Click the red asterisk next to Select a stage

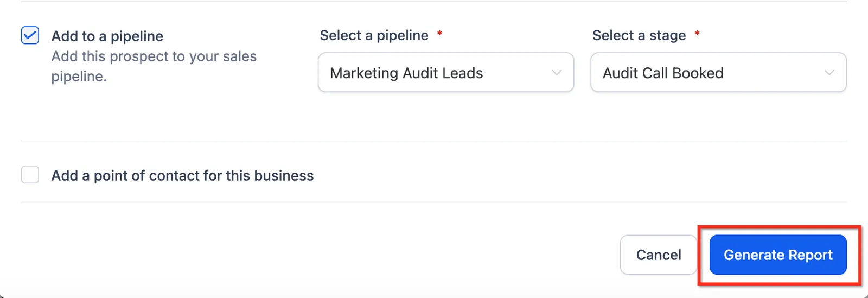coord(697,34)
